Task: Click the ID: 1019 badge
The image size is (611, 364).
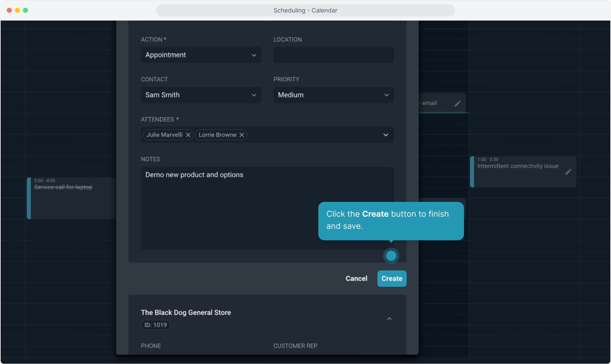Action: coord(155,325)
